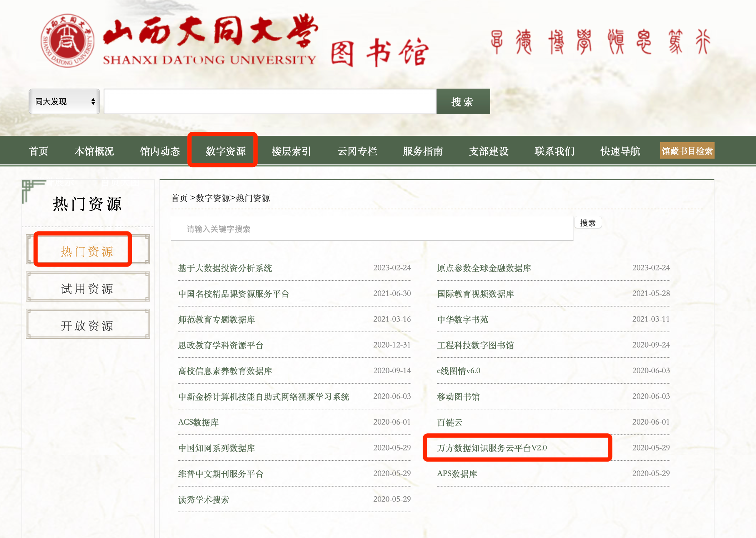
Task: Click the date 2020-12-31 beside 思政教育学科资源平台
Action: pyautogui.click(x=392, y=345)
